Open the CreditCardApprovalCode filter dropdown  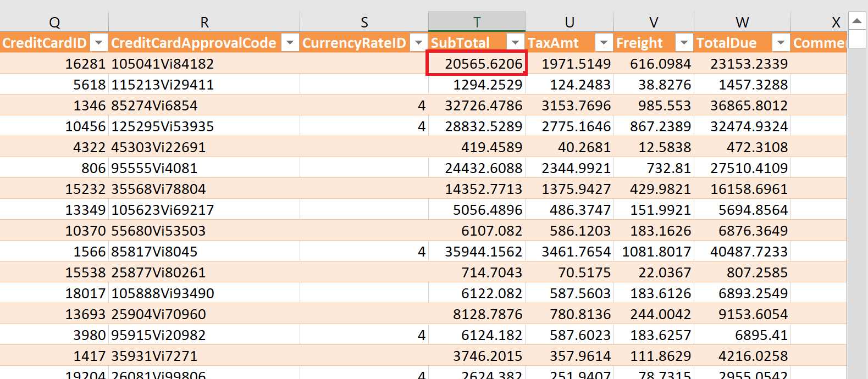(290, 42)
